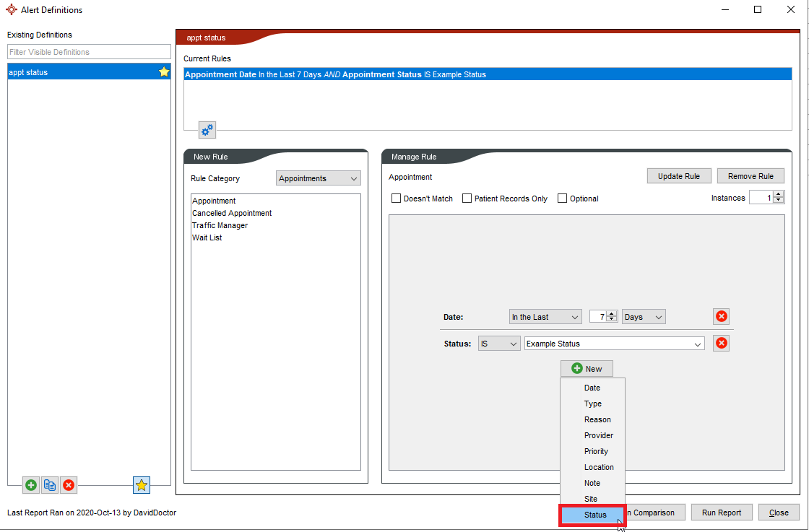Viewport: 809px width, 532px height.
Task: Expand the 'In the Last' date dropdown
Action: tap(545, 317)
